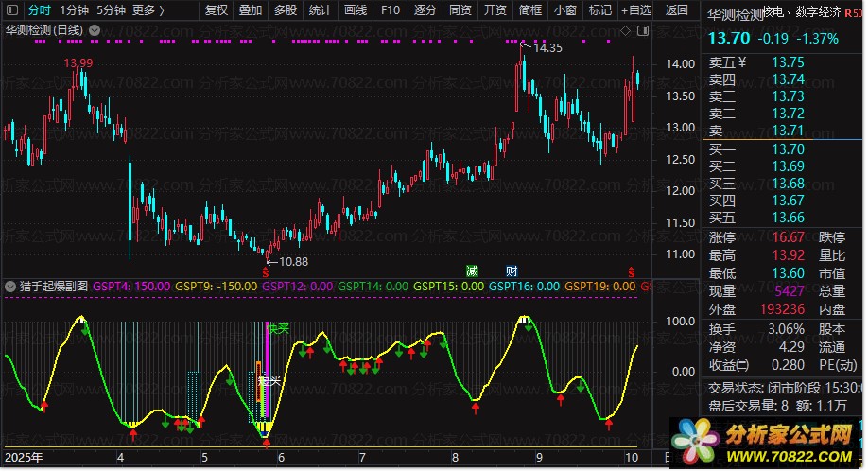Open the 逐分 view
The width and height of the screenshot is (868, 472).
pyautogui.click(x=425, y=10)
